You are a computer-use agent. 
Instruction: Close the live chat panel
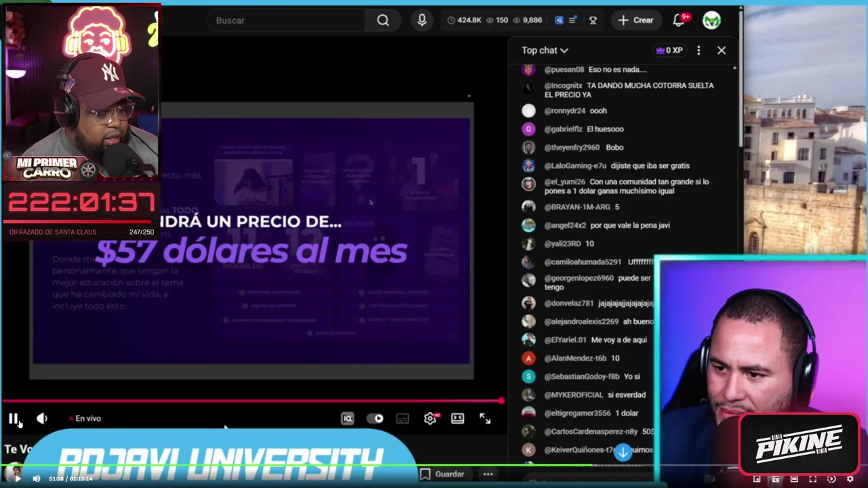[x=722, y=50]
